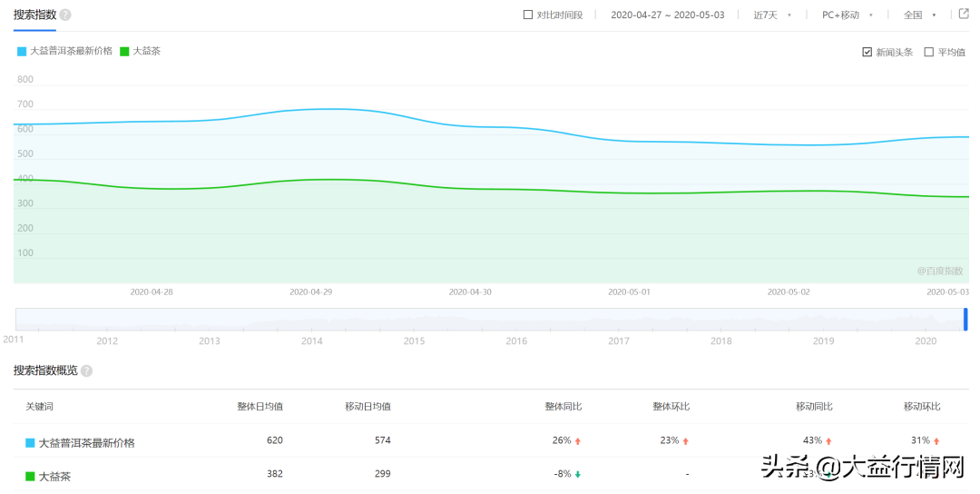Click keyword 大益普洱茶最新价格 in table

point(87,443)
